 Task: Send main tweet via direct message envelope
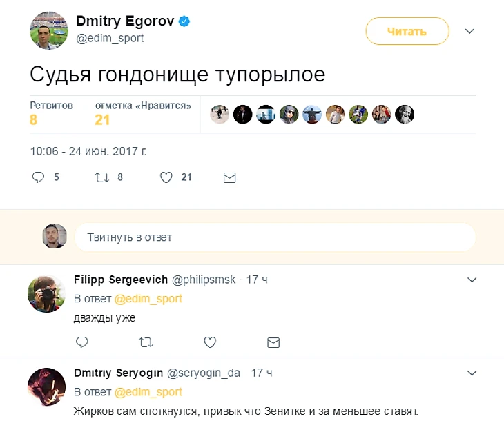coord(230,177)
